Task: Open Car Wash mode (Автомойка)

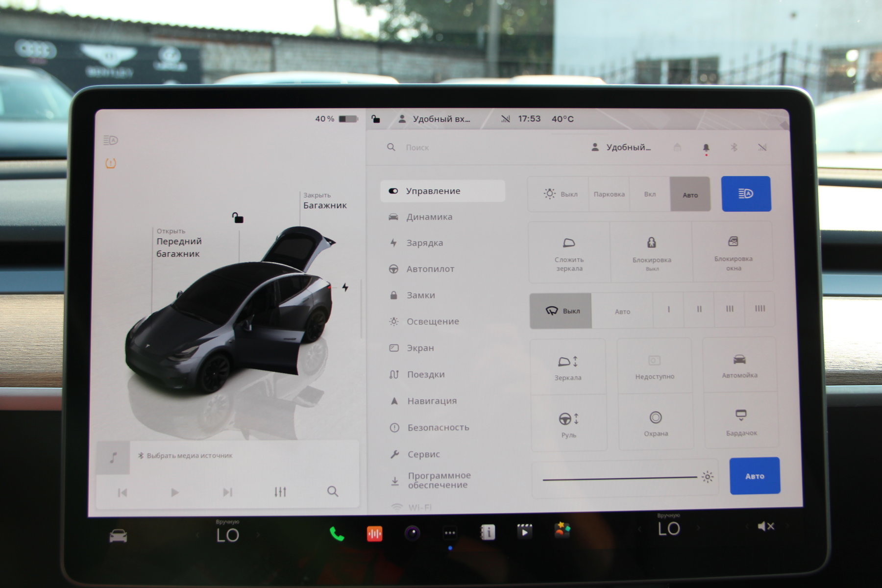Action: tap(739, 366)
